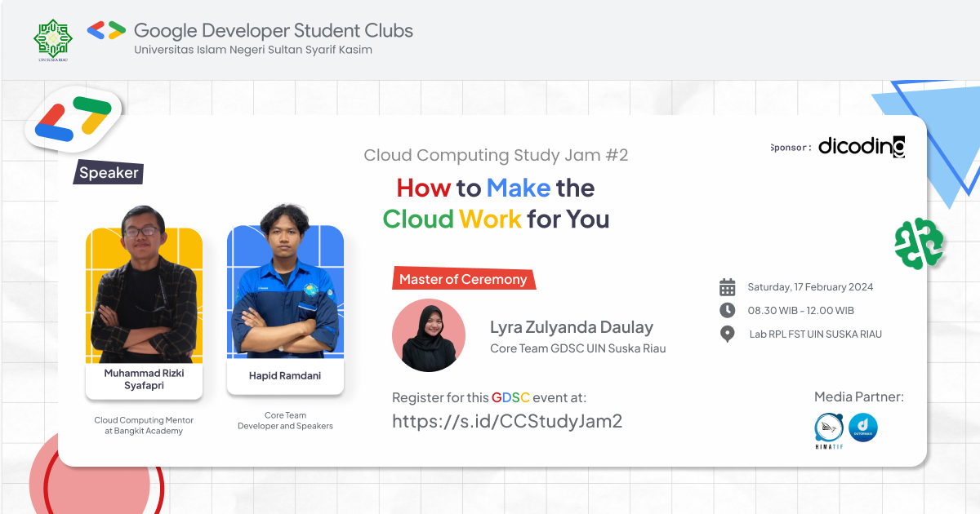Select the green brain-shaped icon on the right
Screen dimensions: 980x514
pos(919,245)
